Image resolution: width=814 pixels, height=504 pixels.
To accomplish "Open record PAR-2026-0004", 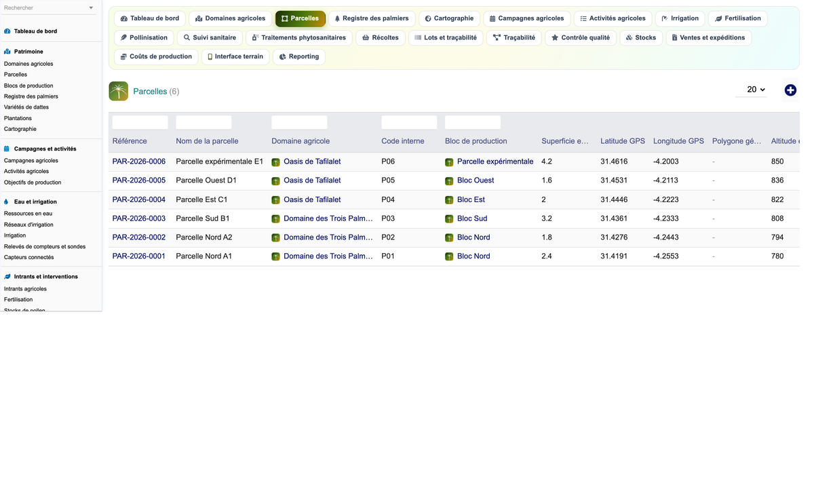I will tap(139, 199).
